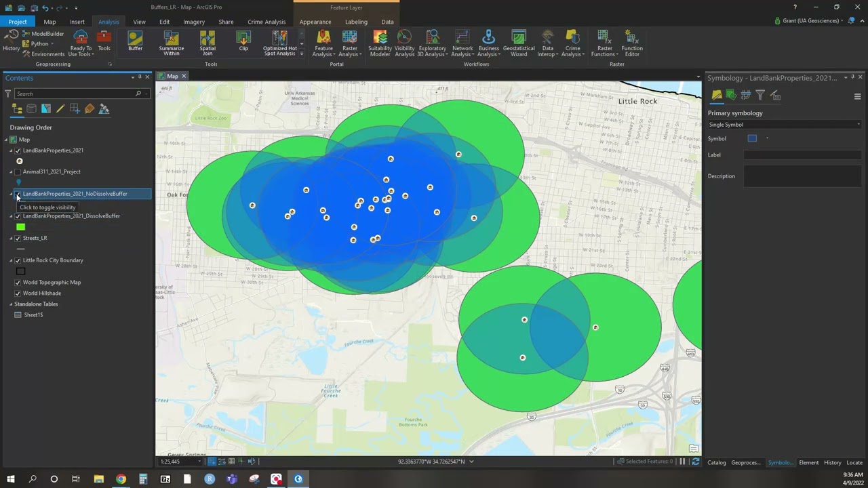
Task: Switch Contents to List By Data Source
Action: point(31,108)
